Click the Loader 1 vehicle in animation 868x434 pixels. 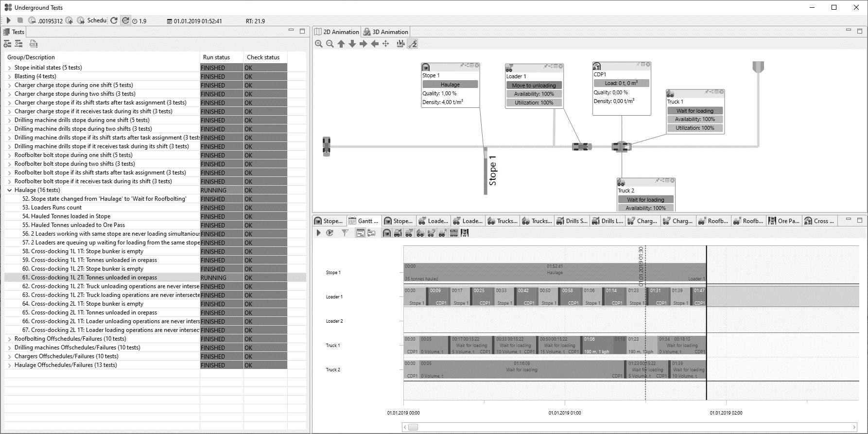pos(582,146)
